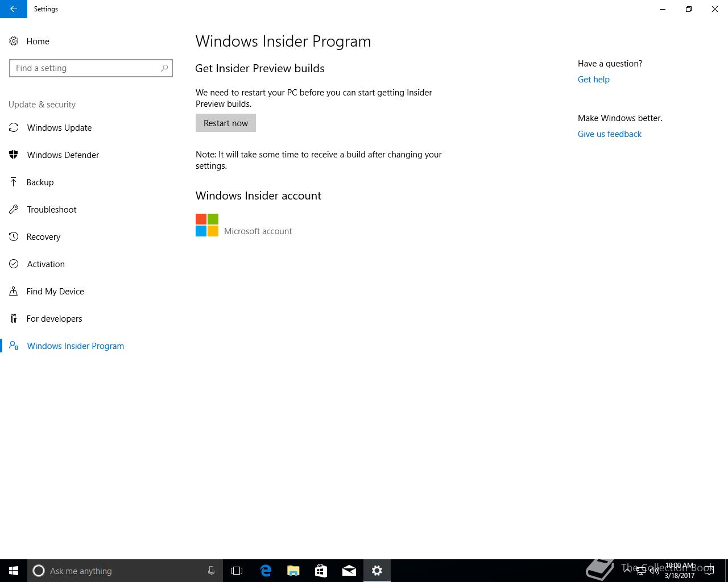Click the Home label in sidebar

point(38,41)
